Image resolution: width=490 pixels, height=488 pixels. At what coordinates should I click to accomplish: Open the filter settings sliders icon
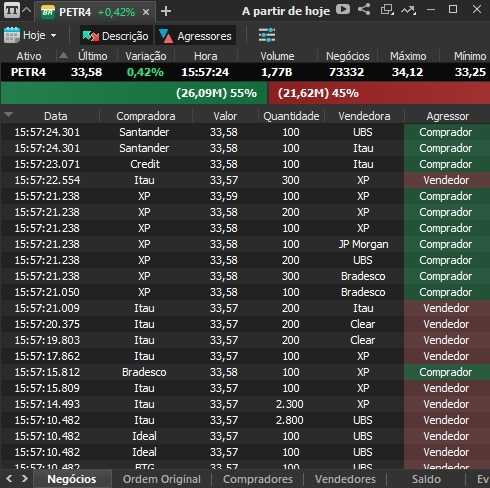pos(267,35)
